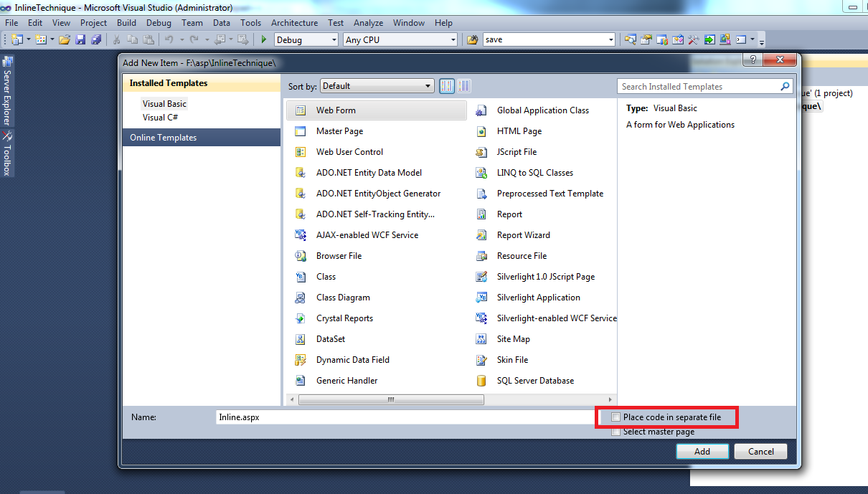The width and height of the screenshot is (868, 494).
Task: Select Visual C# under Installed Templates
Action: pos(160,118)
